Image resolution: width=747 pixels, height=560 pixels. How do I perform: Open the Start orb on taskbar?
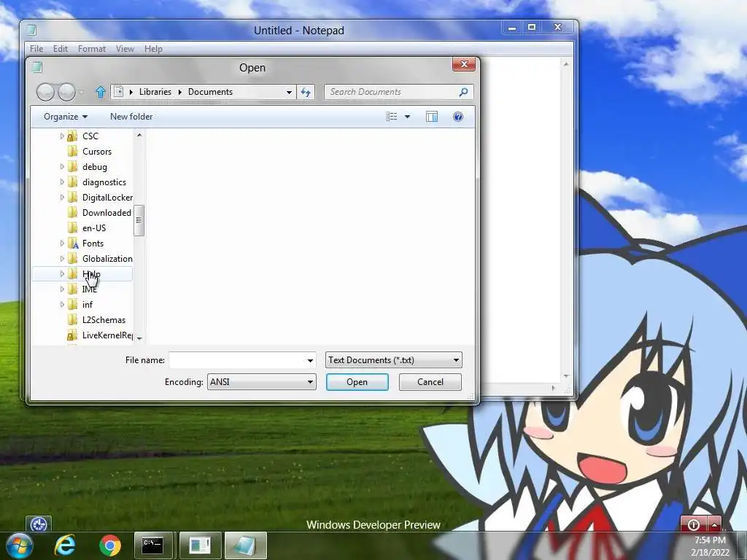19,545
